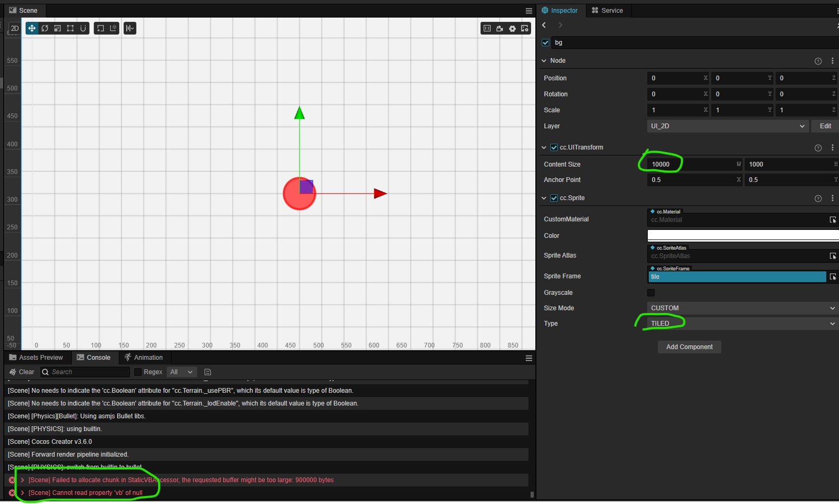The image size is (839, 504).
Task: Toggle the bg node active checkbox
Action: tap(545, 43)
